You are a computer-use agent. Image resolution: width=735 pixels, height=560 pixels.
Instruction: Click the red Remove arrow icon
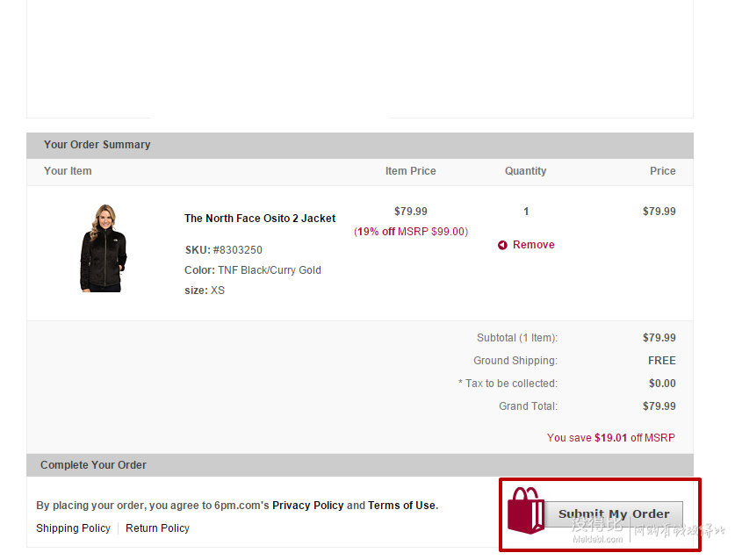tap(502, 245)
